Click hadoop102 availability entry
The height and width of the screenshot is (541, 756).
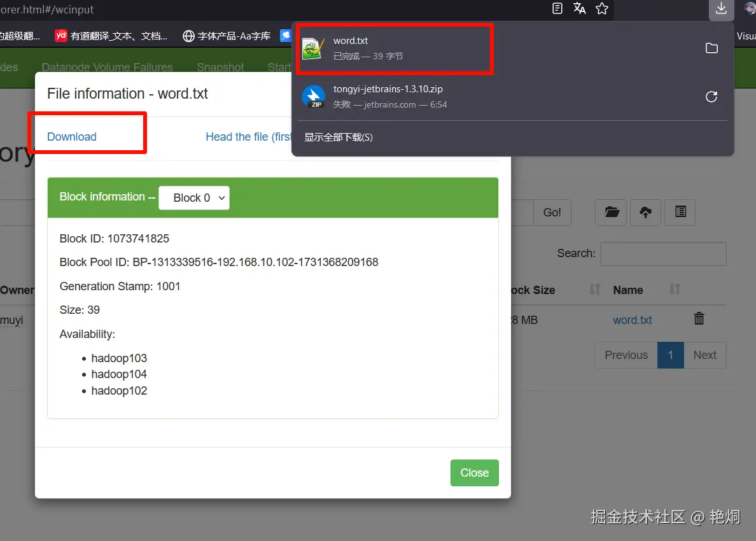click(x=119, y=391)
